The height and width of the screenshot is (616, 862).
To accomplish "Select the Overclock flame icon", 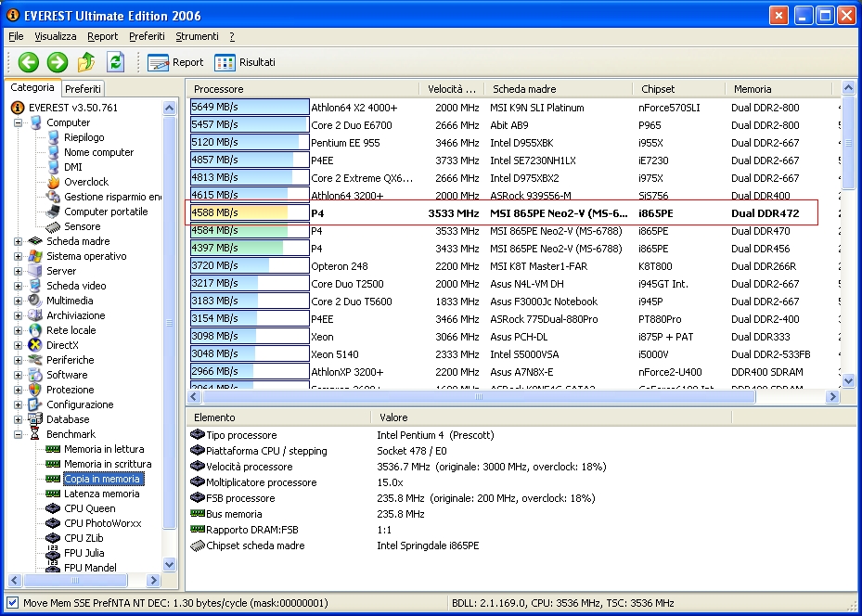I will (x=53, y=182).
